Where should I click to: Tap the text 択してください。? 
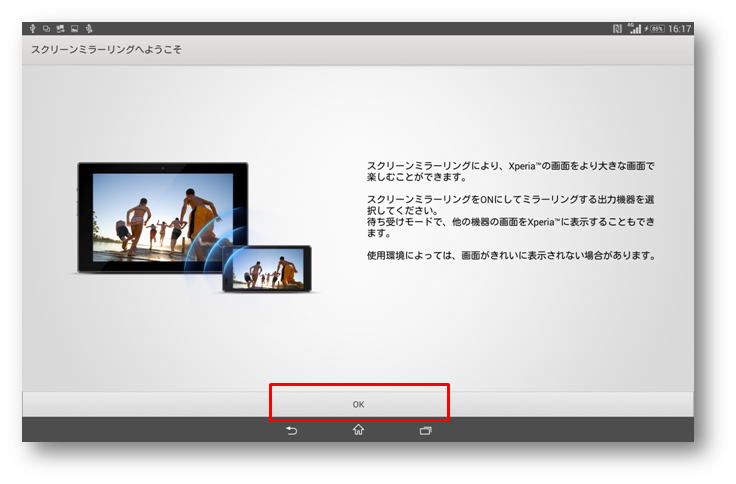403,210
